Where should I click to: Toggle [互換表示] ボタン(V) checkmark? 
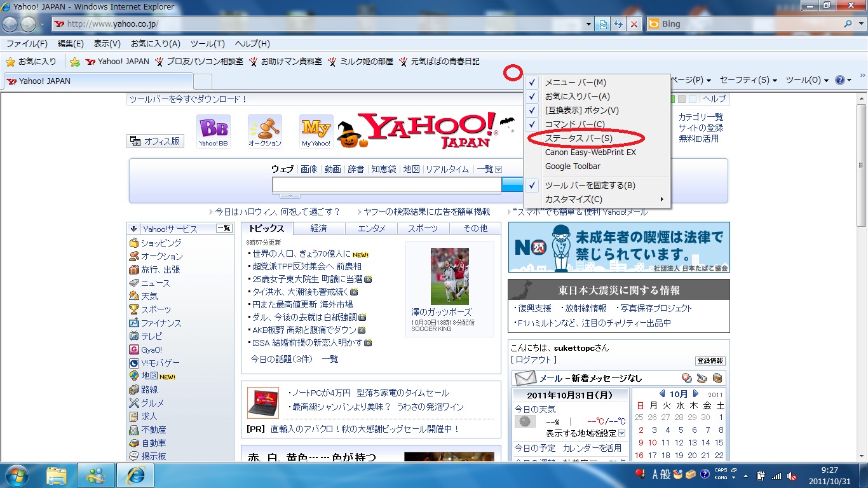(x=532, y=111)
